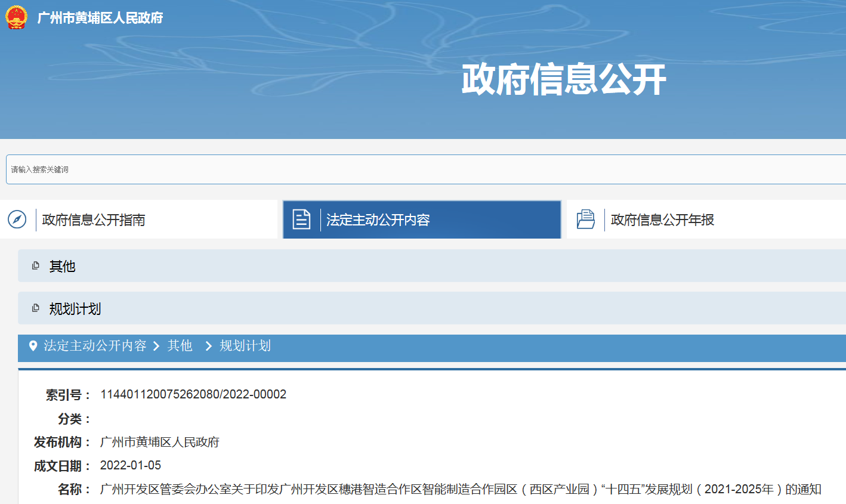Click the national emblem logo

pos(16,17)
